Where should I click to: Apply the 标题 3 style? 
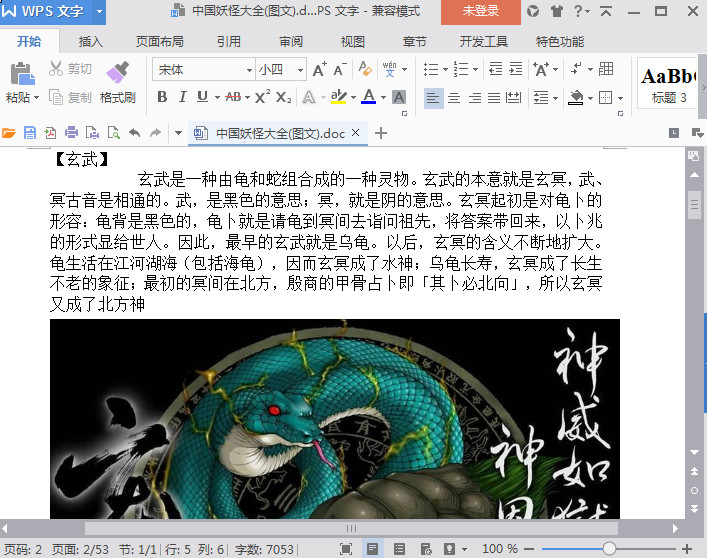[667, 83]
